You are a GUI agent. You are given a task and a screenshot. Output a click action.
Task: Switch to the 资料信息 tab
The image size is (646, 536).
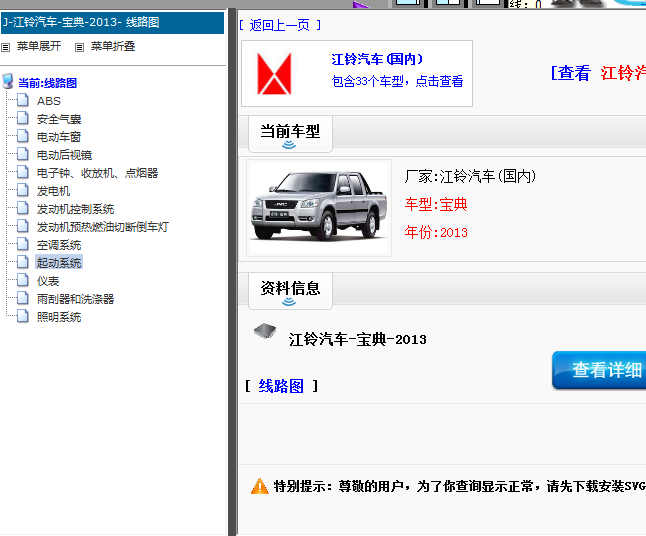[x=290, y=290]
